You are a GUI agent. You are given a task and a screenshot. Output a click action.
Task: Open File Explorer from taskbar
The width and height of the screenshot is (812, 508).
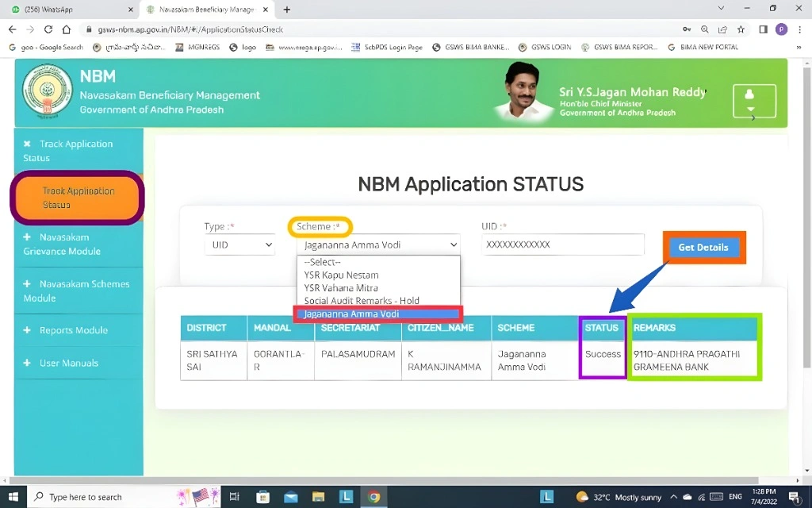[318, 497]
